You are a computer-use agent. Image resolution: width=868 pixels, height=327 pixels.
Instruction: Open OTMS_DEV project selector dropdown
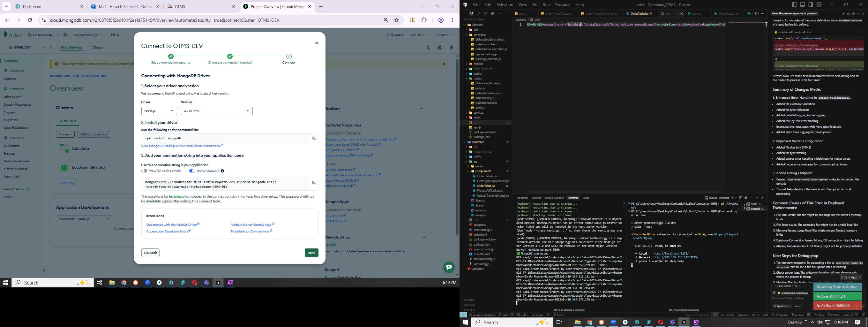point(26,48)
